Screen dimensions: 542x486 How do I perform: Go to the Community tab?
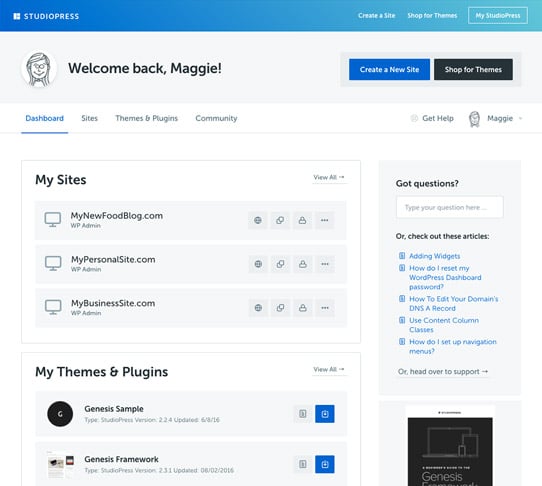click(216, 118)
